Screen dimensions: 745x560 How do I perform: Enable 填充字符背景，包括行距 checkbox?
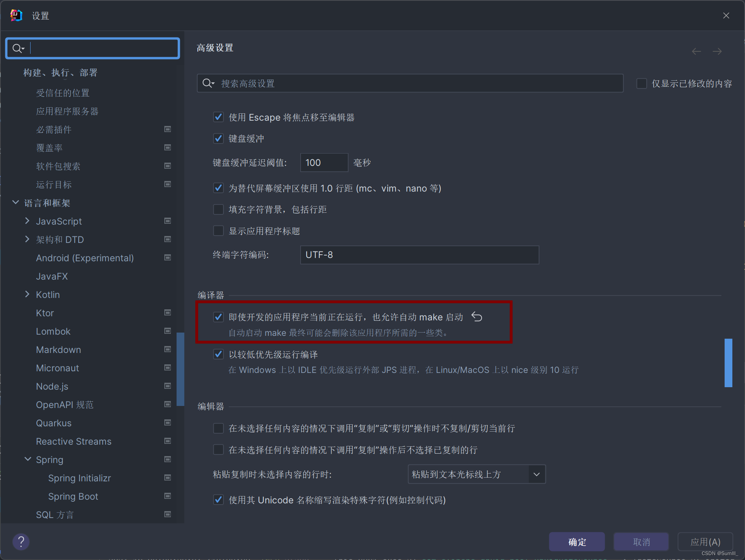(219, 209)
